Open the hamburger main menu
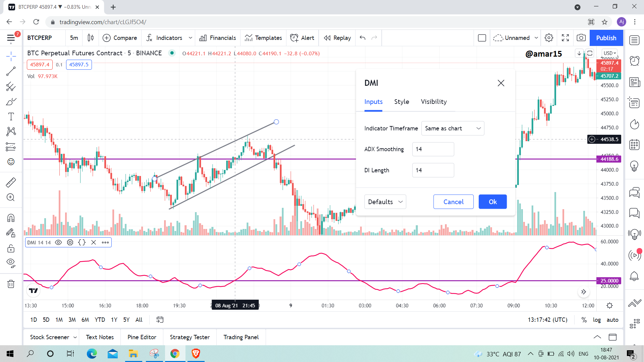Image resolution: width=644 pixels, height=362 pixels. click(11, 38)
